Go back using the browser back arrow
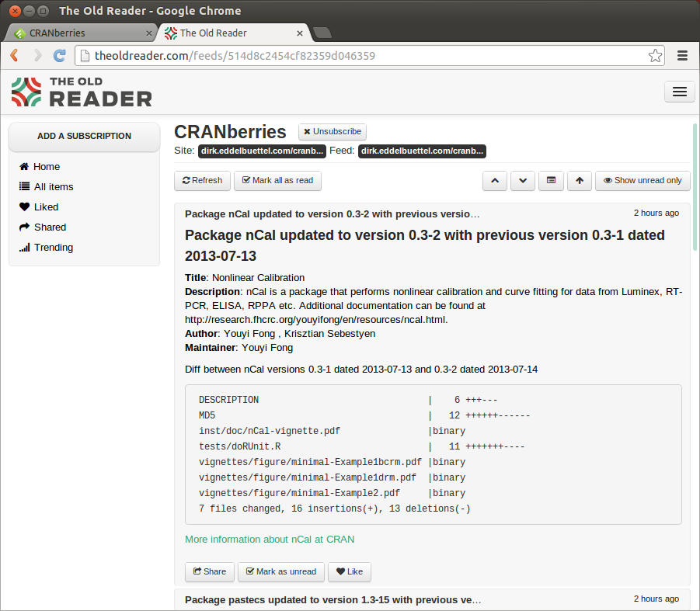Image resolution: width=700 pixels, height=611 pixels. [14, 55]
